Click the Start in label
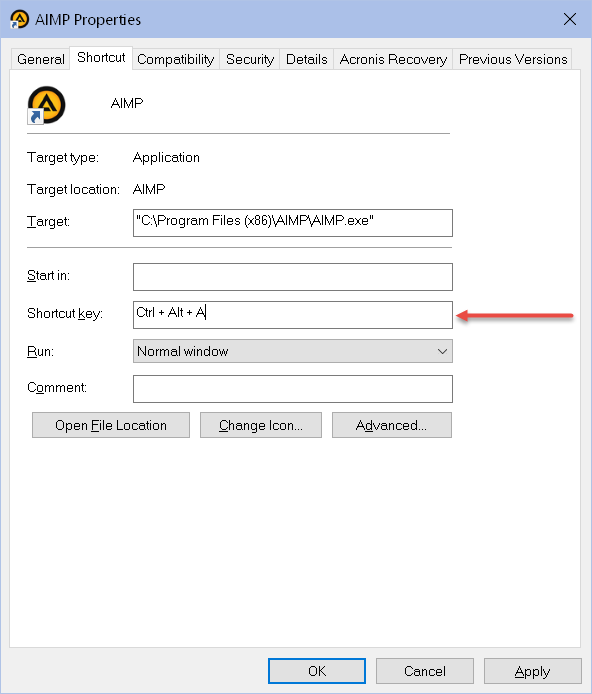592x694 pixels. [x=48, y=275]
